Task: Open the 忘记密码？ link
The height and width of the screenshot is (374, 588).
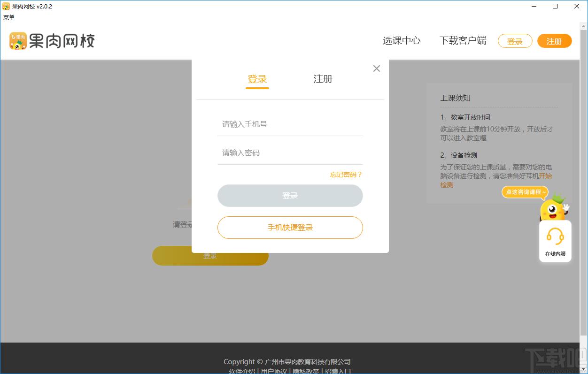Action: (x=346, y=175)
